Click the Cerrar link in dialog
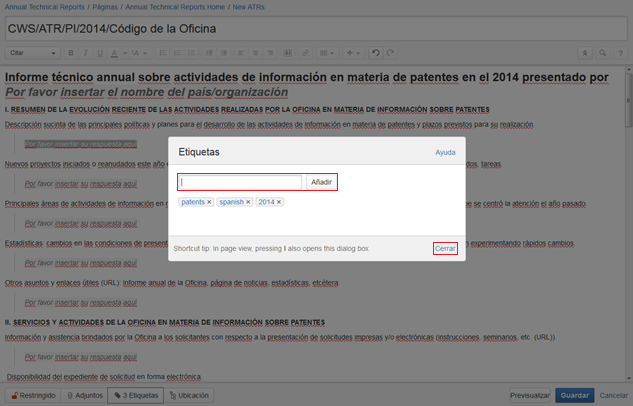 pyautogui.click(x=445, y=247)
